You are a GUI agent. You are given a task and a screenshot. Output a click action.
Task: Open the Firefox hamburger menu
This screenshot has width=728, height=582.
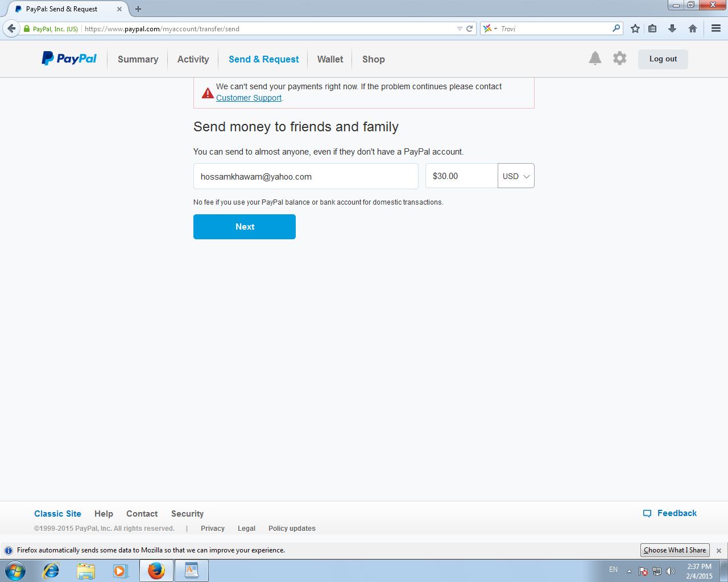click(x=716, y=28)
